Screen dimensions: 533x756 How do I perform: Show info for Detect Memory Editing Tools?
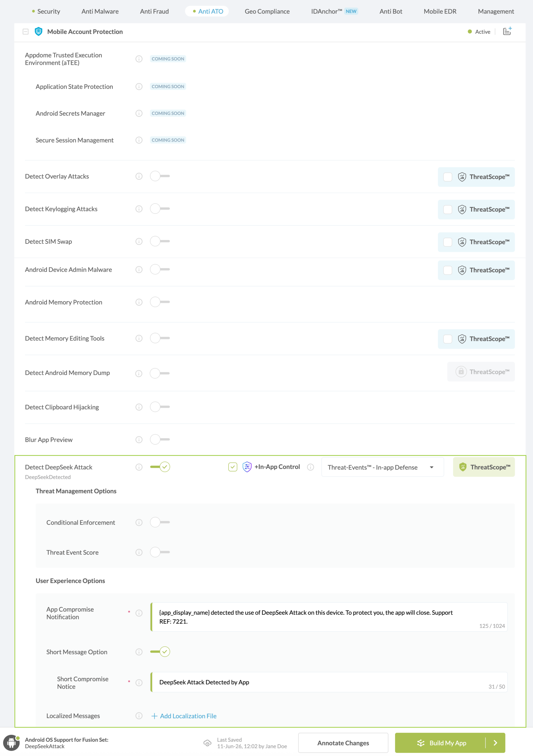click(139, 339)
